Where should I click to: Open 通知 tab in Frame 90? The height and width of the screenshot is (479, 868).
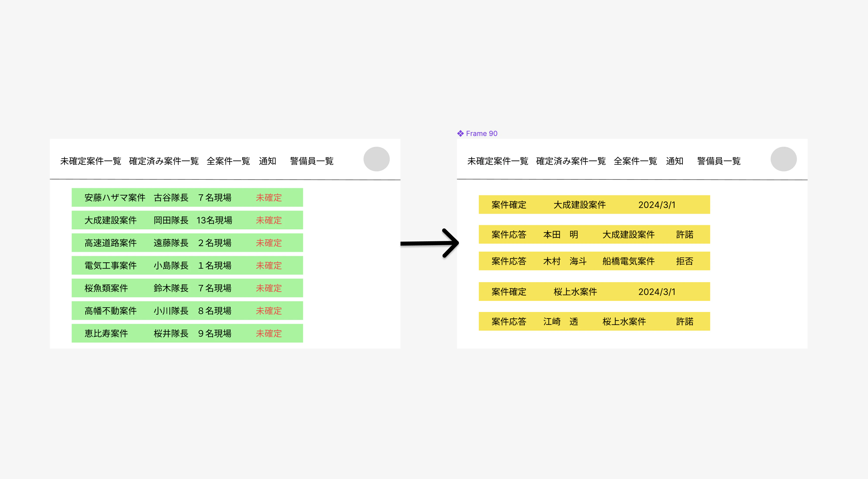pos(674,161)
